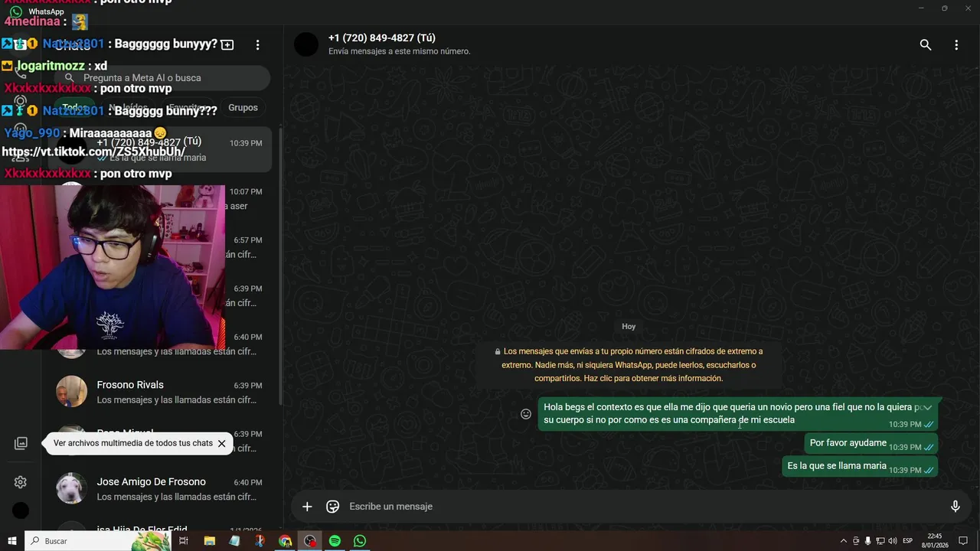Open OBS Studio taskbar icon
980x551 pixels.
(x=309, y=541)
